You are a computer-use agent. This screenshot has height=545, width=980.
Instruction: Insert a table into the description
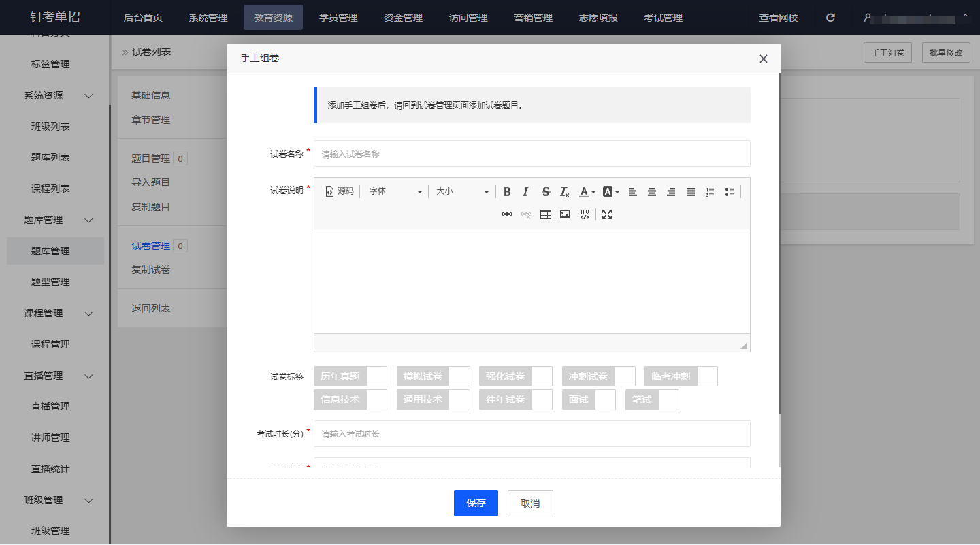tap(545, 214)
